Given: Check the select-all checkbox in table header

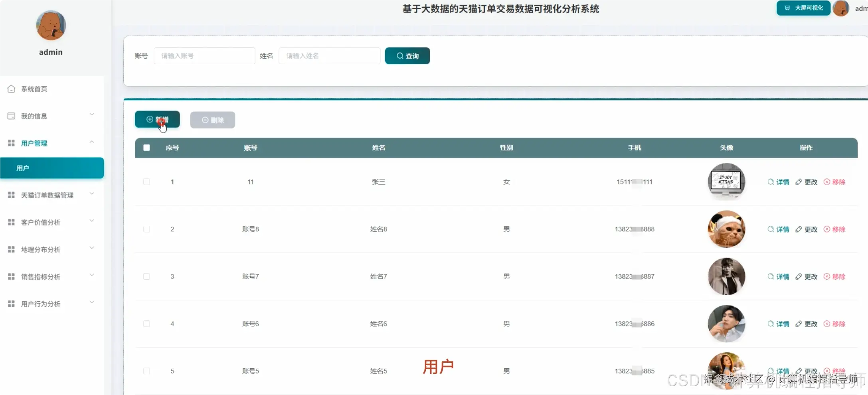Looking at the screenshot, I should coord(146,148).
